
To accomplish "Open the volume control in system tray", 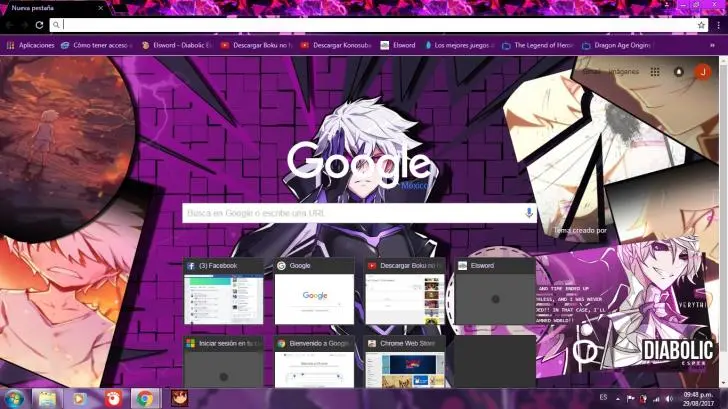I will pos(668,398).
